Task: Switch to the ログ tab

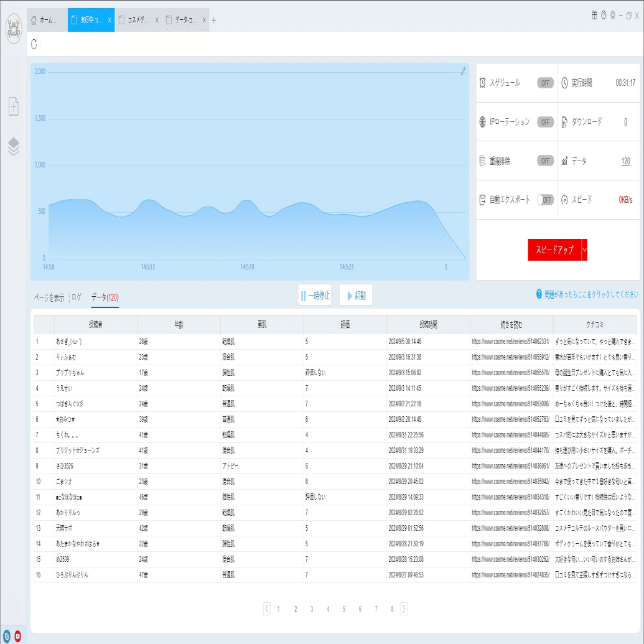Action: (77, 297)
